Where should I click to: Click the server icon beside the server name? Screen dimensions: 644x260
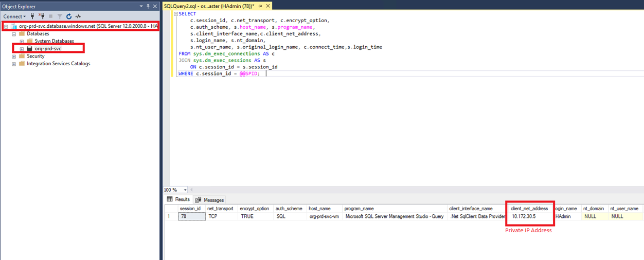click(14, 26)
